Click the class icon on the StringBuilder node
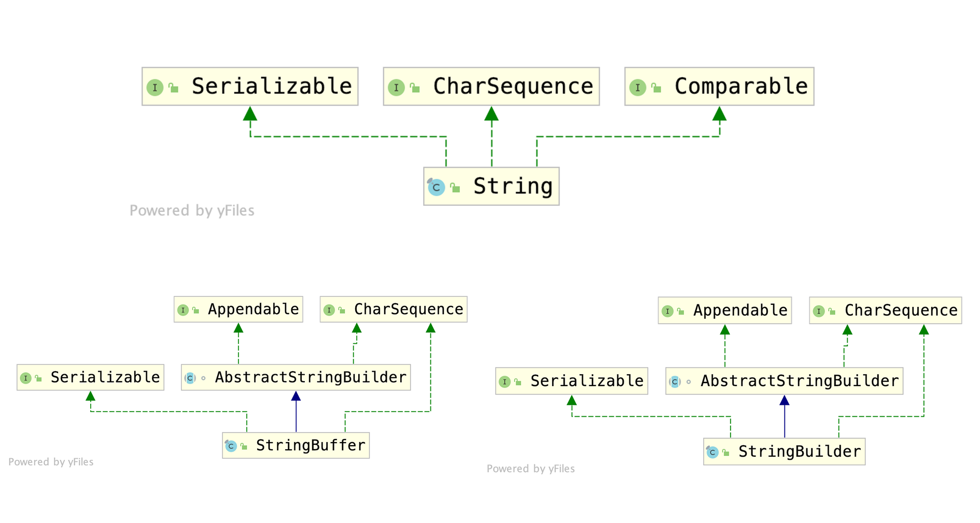980x523 pixels. tap(712, 453)
